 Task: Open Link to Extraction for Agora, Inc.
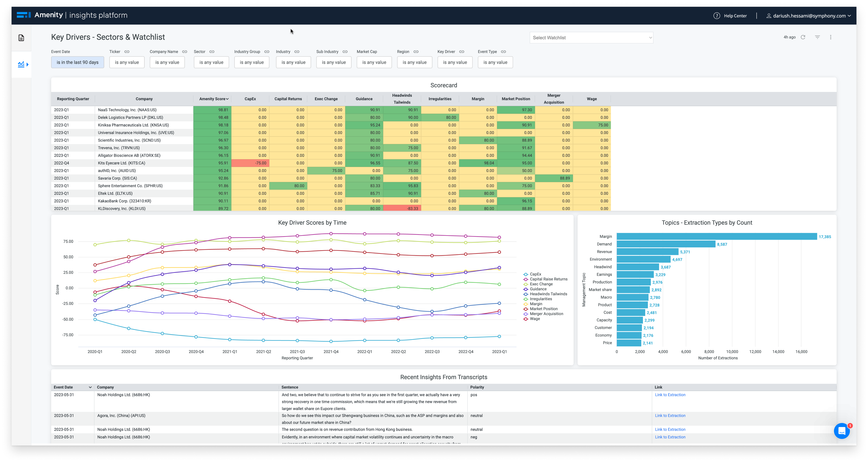[670, 416]
